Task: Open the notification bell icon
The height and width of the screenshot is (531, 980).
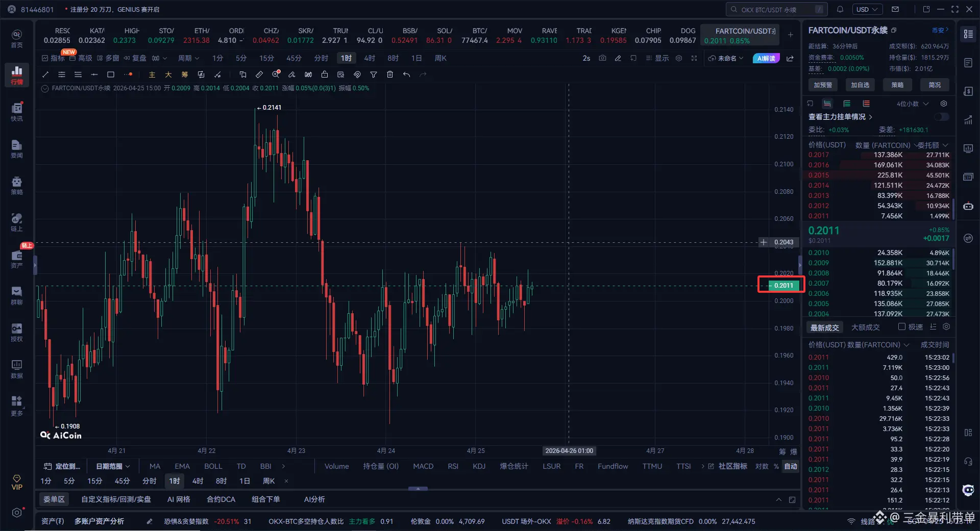Action: [x=840, y=9]
